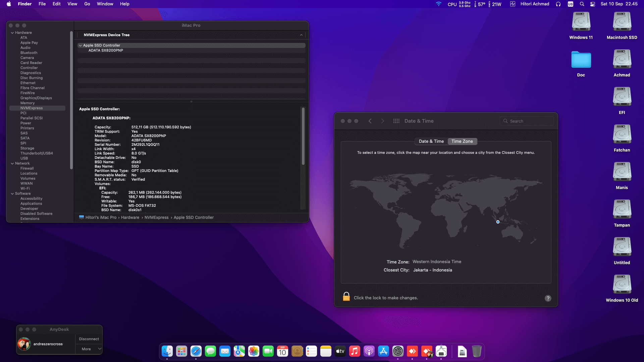Open the show-all grid icon in preferences
Screen dimensions: 644x362
coord(396,121)
